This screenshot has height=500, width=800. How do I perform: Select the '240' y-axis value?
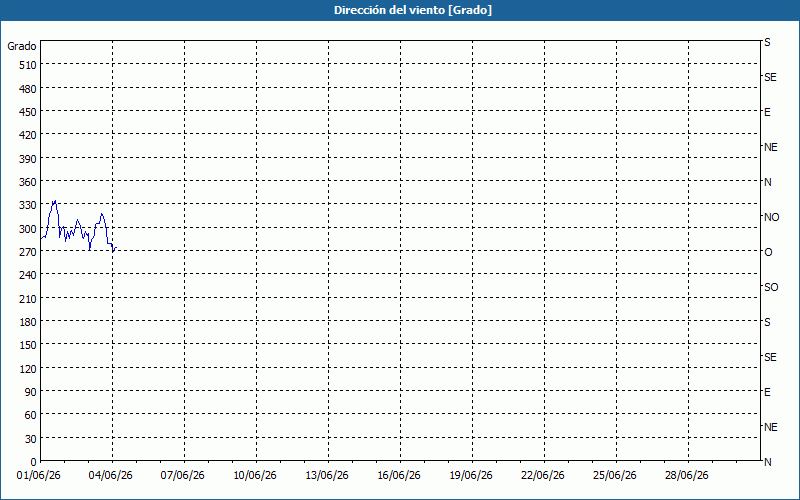tap(28, 275)
